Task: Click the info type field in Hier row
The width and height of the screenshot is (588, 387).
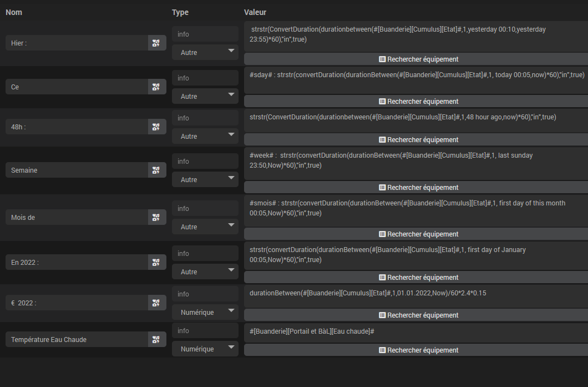Action: click(x=205, y=34)
